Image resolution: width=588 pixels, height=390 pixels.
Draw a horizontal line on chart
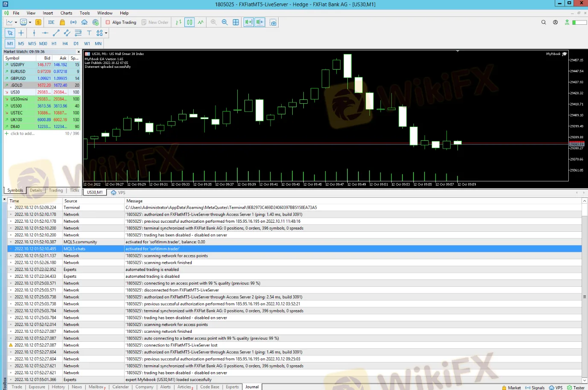[x=45, y=33]
